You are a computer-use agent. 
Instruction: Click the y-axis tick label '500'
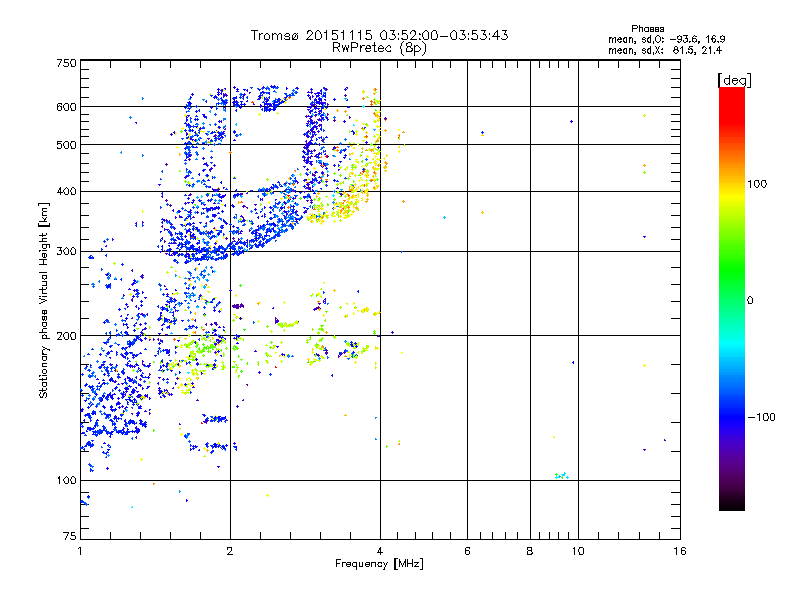click(66, 145)
